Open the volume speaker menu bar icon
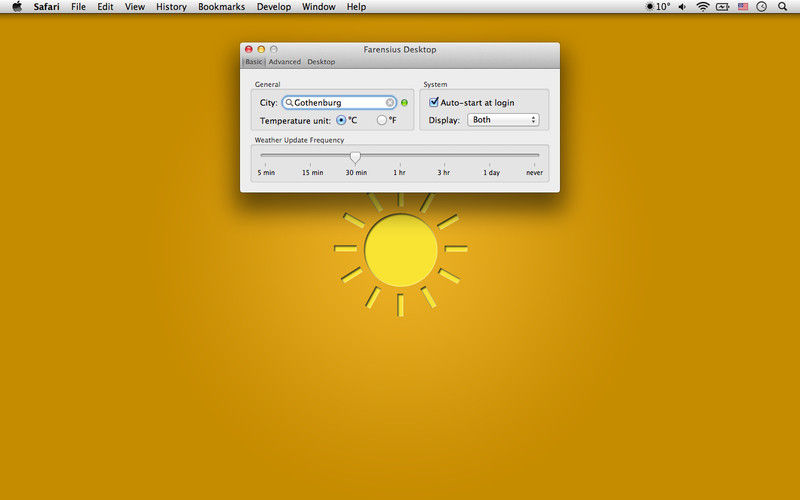 click(682, 7)
